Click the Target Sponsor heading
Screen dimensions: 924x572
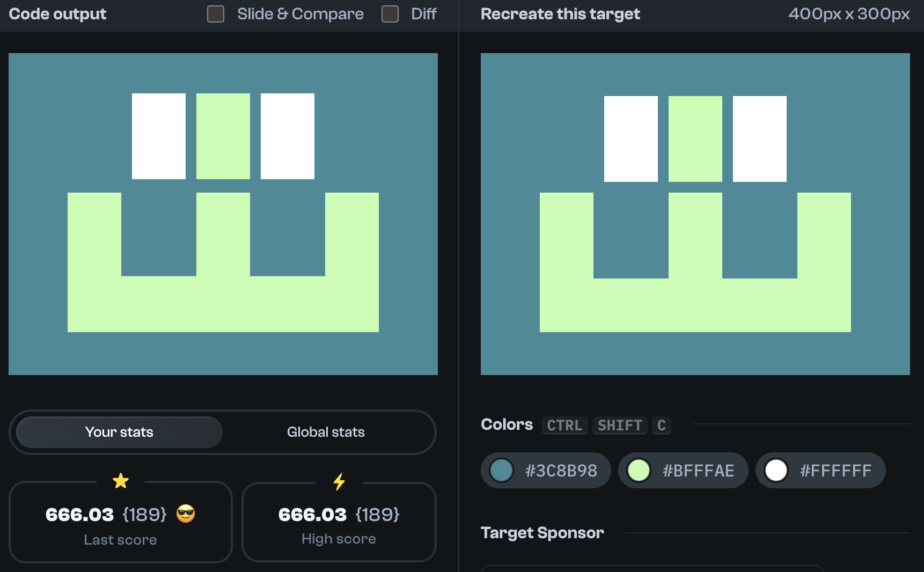[542, 532]
